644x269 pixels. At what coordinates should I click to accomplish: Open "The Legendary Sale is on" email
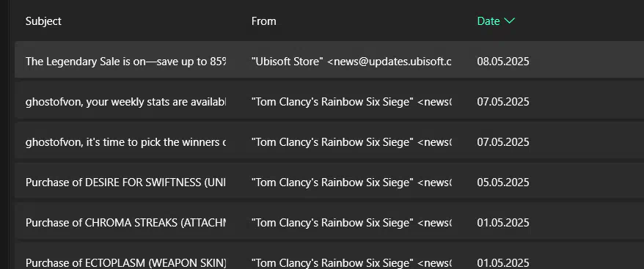[x=329, y=59]
